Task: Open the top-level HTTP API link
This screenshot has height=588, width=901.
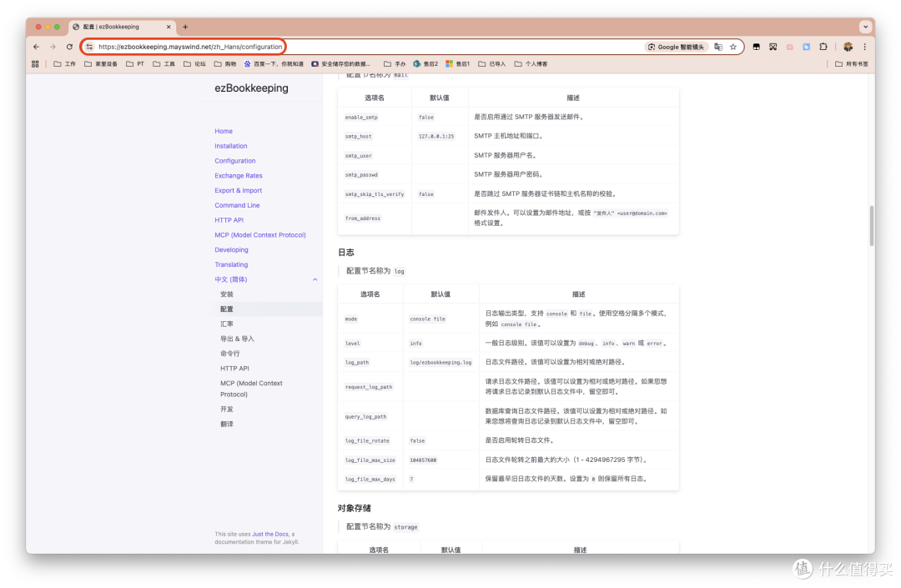Action: (229, 220)
